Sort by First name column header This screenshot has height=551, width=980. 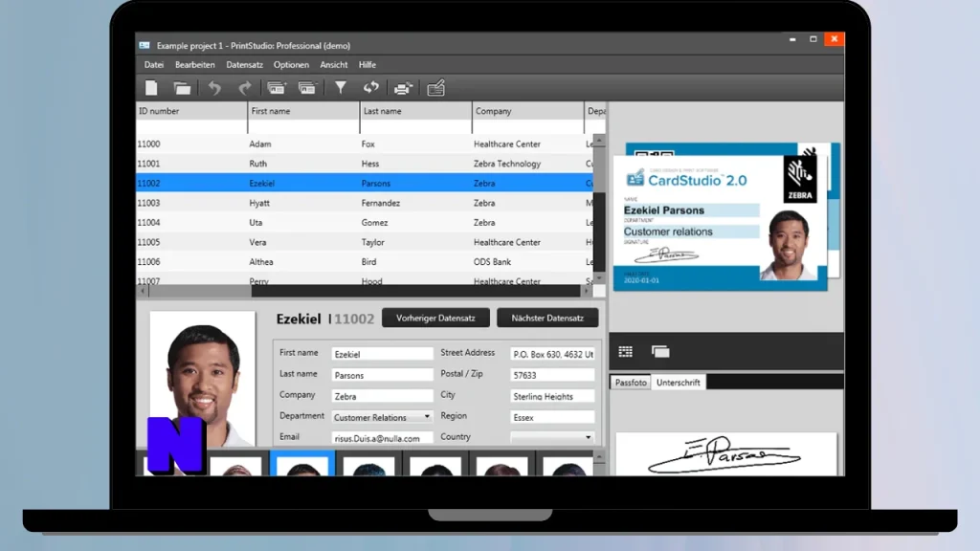click(x=303, y=111)
